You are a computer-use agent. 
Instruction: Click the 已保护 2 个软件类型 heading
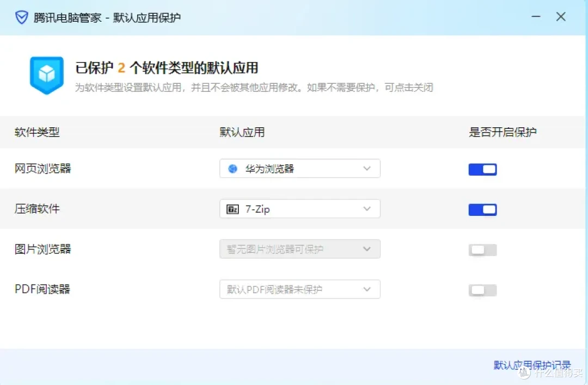coord(167,68)
